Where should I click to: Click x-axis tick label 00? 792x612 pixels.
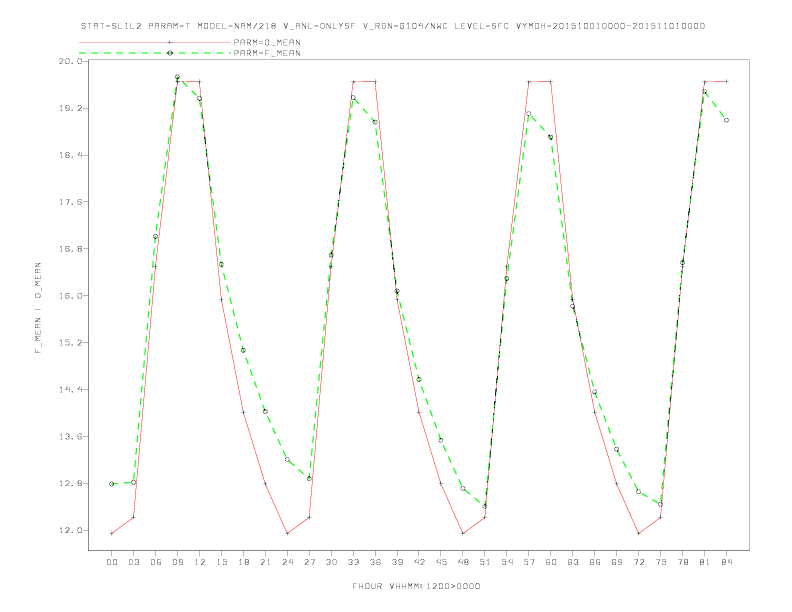click(112, 562)
